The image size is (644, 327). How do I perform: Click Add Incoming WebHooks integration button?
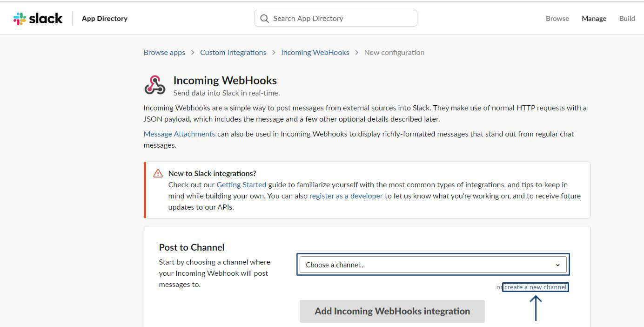click(x=392, y=311)
